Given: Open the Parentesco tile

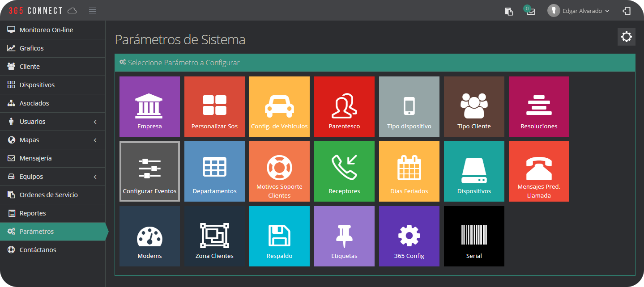Looking at the screenshot, I should pos(344,106).
